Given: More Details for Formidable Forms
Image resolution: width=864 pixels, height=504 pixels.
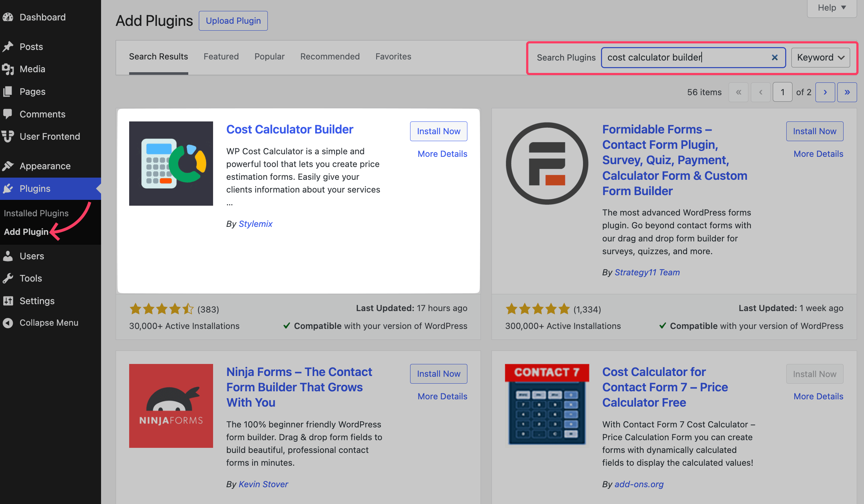Looking at the screenshot, I should (x=818, y=154).
